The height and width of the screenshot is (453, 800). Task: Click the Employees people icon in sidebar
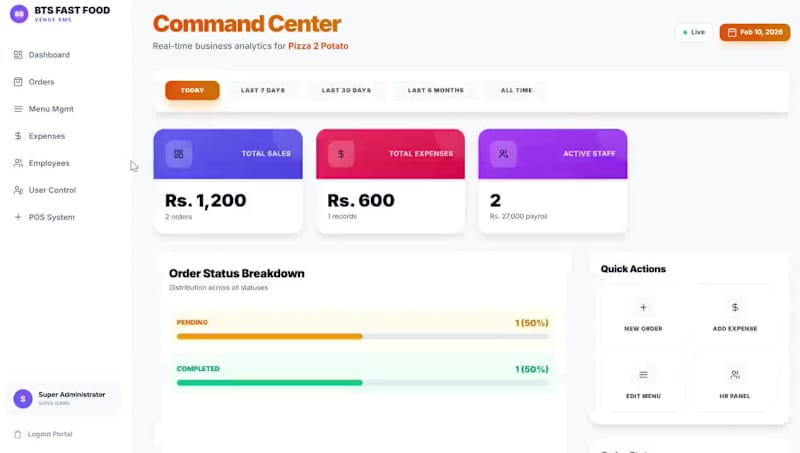pyautogui.click(x=18, y=163)
